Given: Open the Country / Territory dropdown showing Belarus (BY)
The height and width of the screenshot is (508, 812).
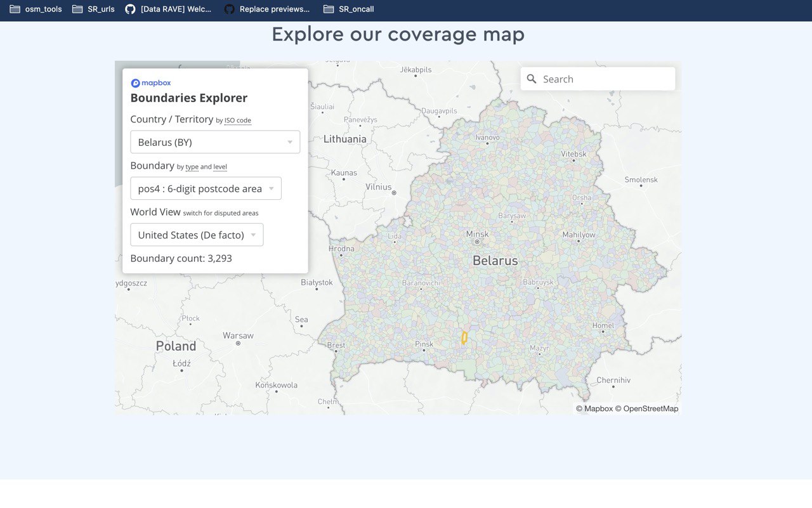Looking at the screenshot, I should [215, 142].
